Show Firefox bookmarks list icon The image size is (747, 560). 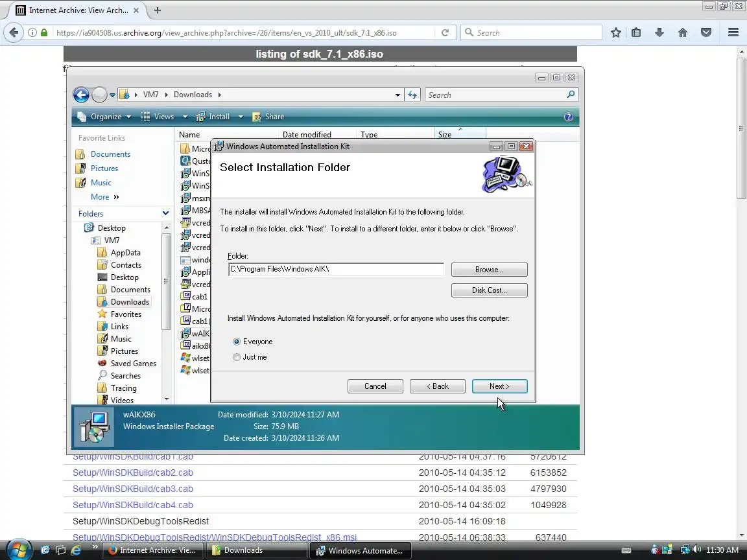click(x=636, y=32)
